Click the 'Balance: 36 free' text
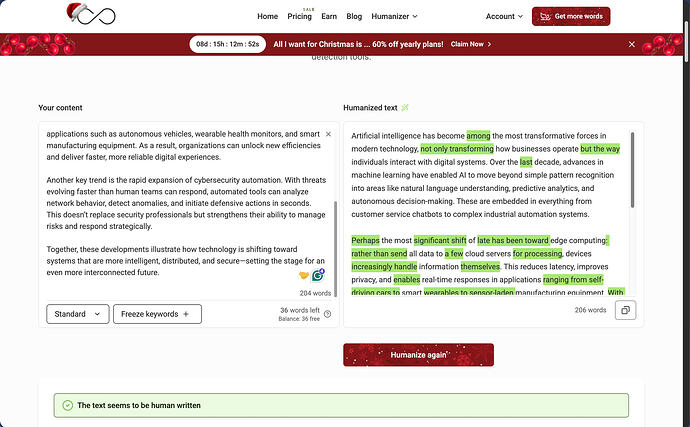 pyautogui.click(x=299, y=319)
